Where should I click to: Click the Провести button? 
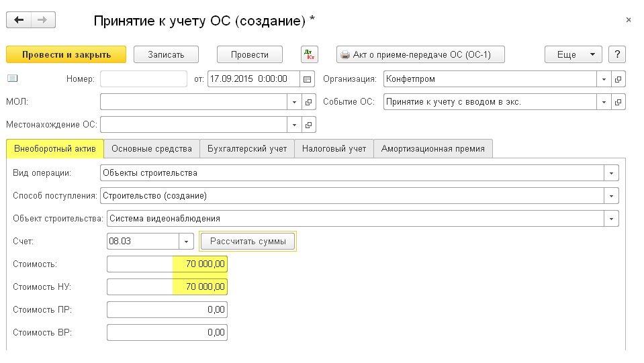coord(250,54)
